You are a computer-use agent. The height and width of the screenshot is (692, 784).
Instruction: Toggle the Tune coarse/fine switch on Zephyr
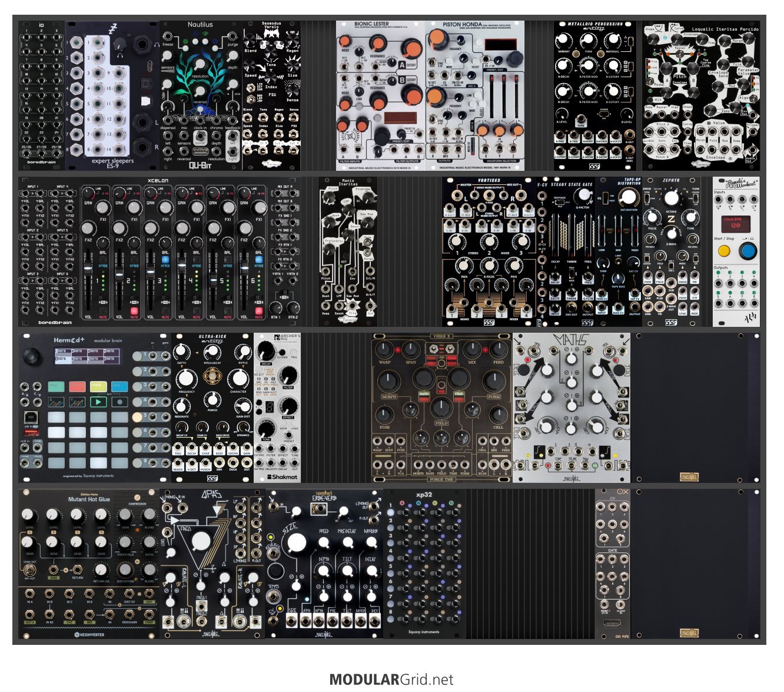coord(696,198)
